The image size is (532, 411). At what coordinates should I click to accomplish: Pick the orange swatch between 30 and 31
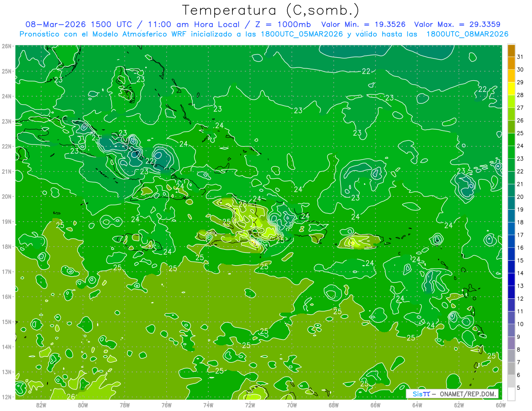coord(512,63)
